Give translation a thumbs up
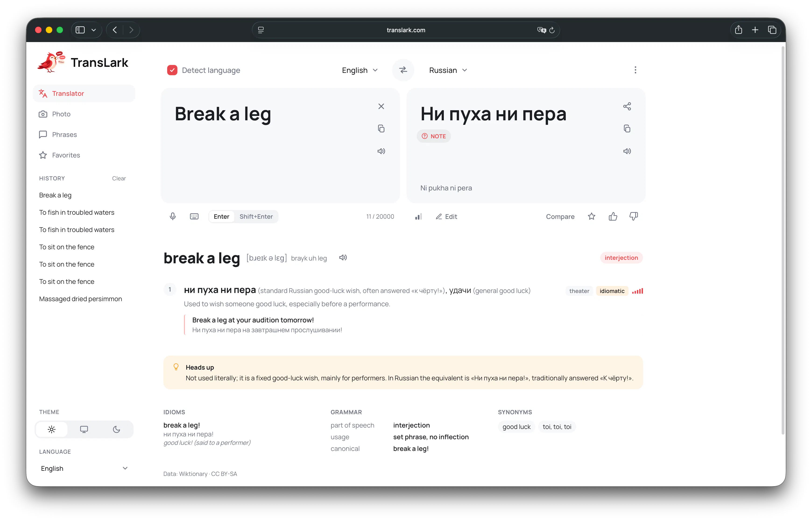This screenshot has height=521, width=812. click(613, 217)
